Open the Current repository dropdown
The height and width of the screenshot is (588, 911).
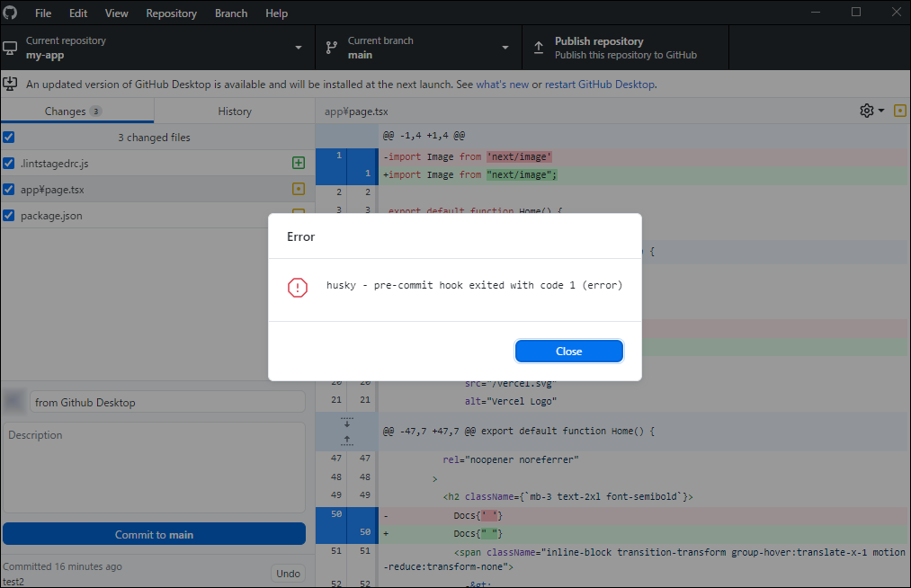tap(158, 48)
